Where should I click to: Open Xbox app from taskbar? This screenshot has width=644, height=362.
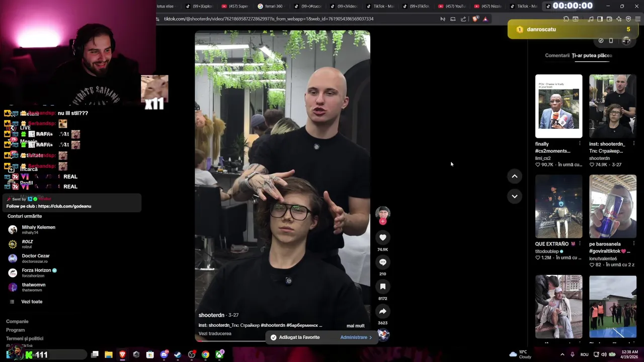pos(219,354)
